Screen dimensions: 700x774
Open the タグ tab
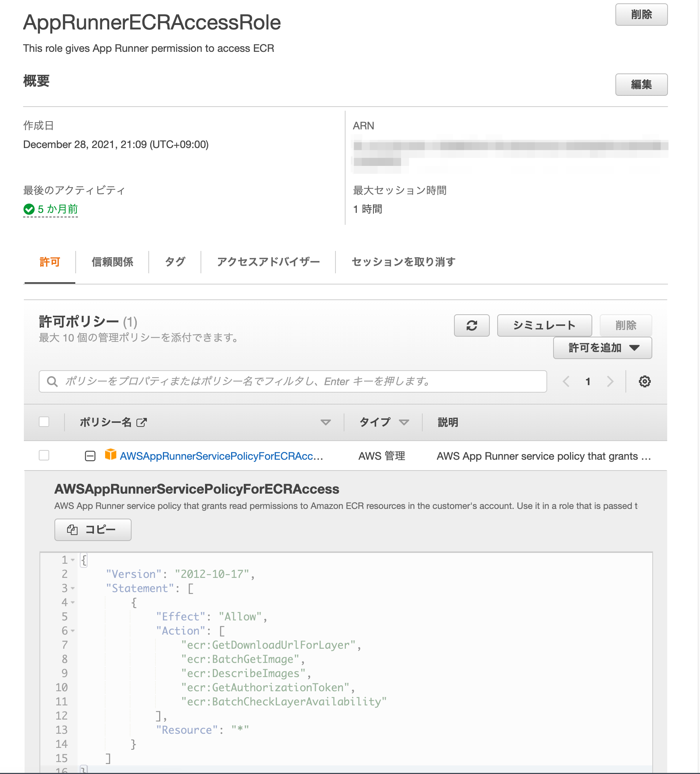pos(175,262)
